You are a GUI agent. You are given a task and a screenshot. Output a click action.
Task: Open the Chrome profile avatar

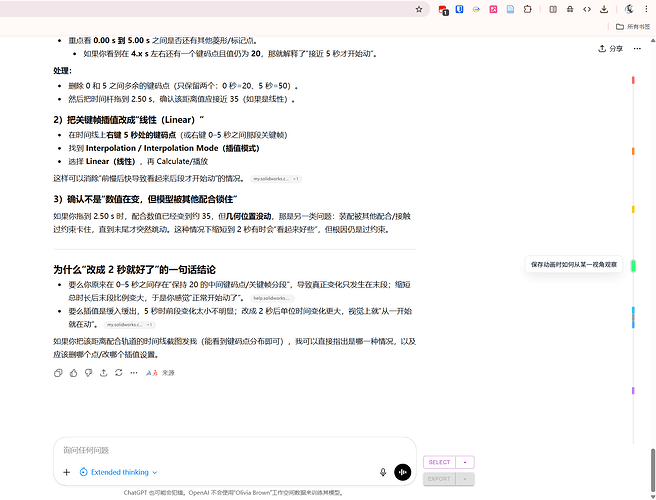[629, 9]
